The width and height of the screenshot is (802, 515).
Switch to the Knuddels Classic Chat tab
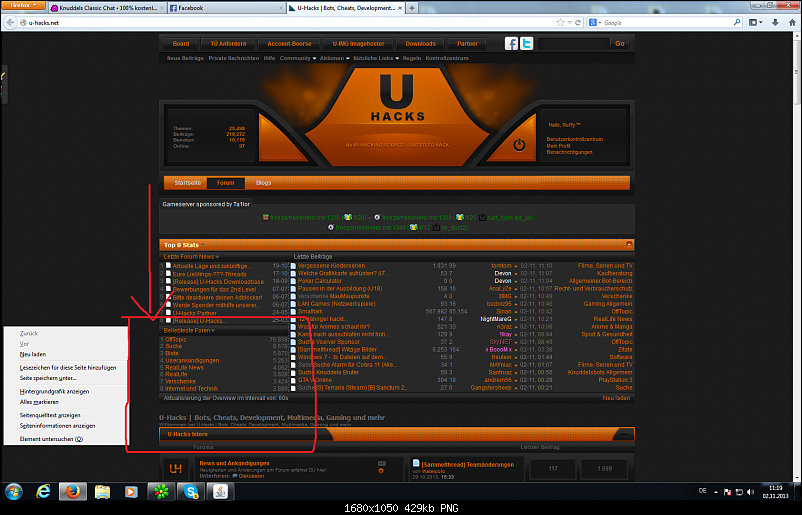[x=107, y=8]
